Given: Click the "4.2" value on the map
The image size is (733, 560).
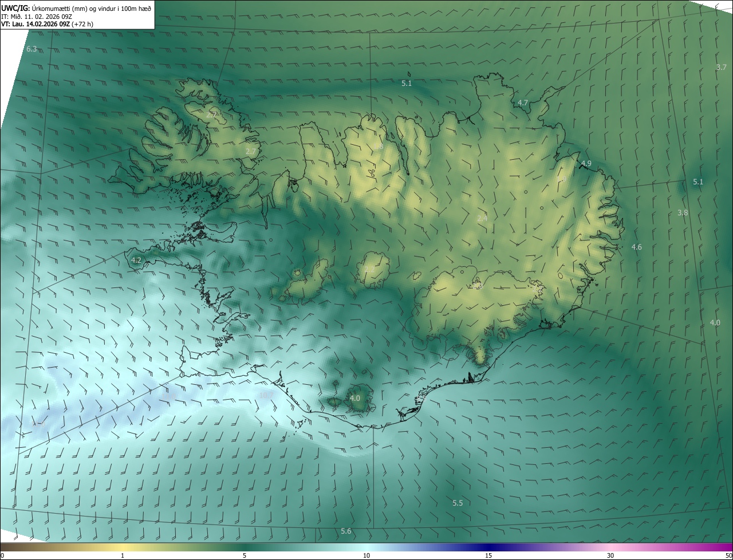Looking at the screenshot, I should coord(136,260).
